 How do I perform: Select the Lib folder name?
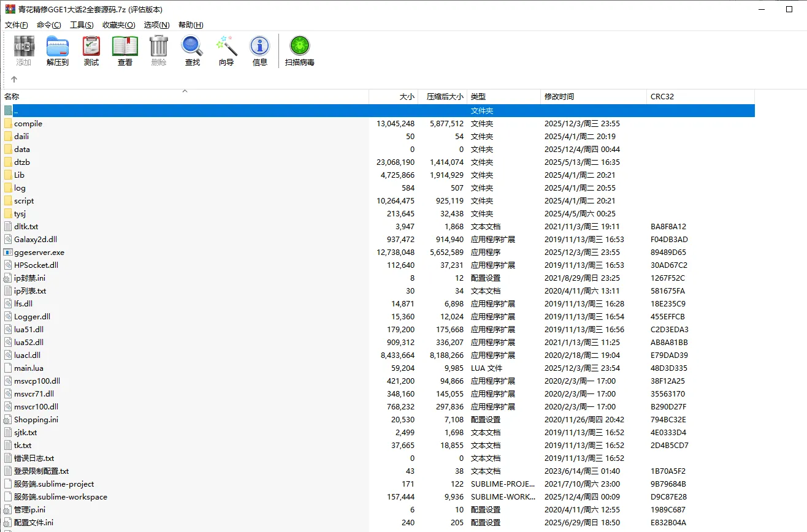20,175
